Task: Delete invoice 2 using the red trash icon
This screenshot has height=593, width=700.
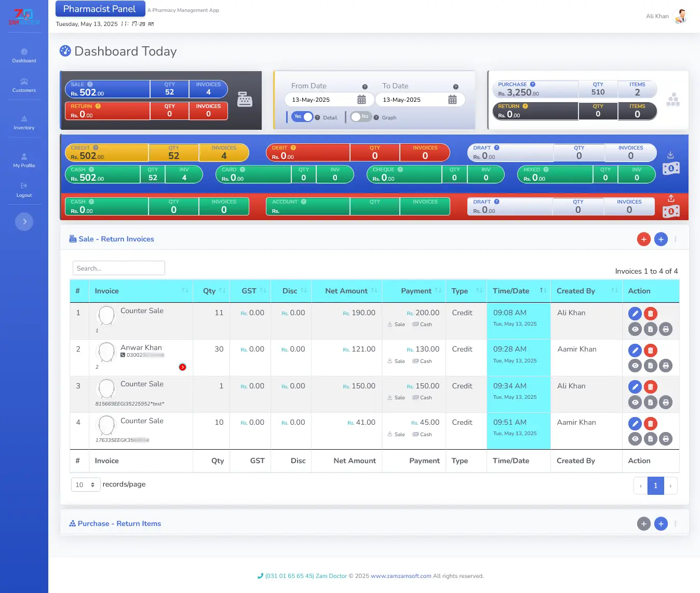Action: pyautogui.click(x=650, y=351)
